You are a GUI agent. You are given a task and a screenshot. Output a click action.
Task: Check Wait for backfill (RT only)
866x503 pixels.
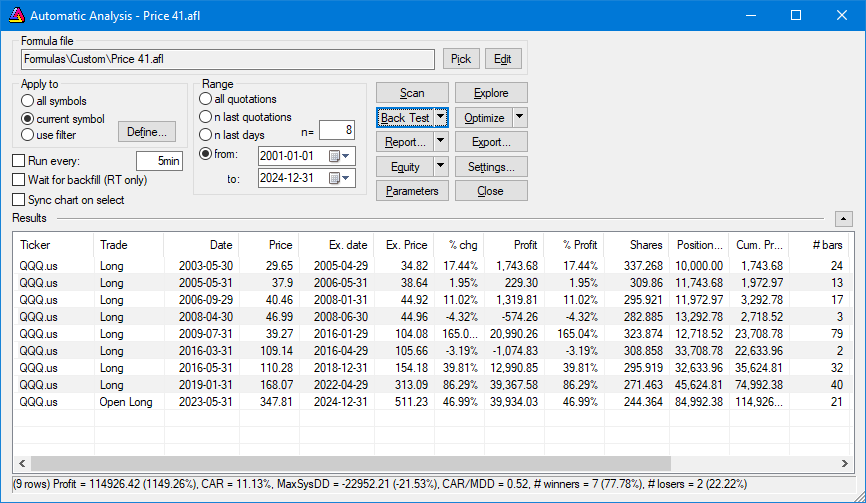[x=19, y=180]
